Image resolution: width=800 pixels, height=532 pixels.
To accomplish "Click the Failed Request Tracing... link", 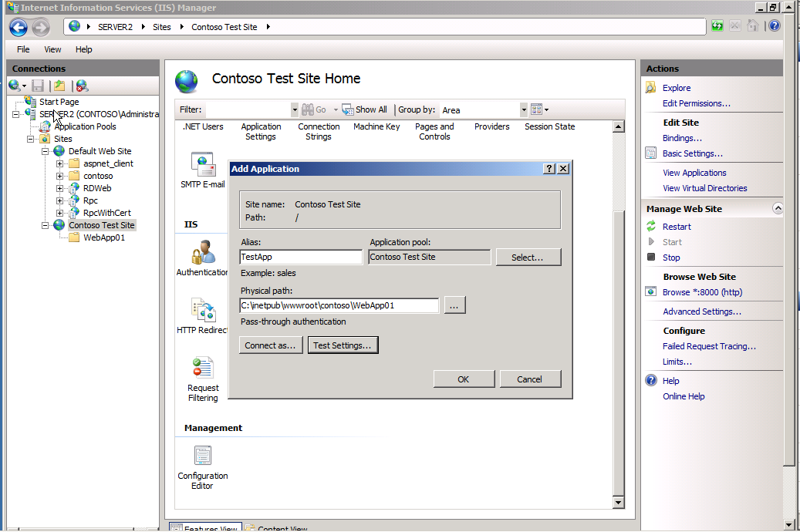I will pyautogui.click(x=709, y=346).
